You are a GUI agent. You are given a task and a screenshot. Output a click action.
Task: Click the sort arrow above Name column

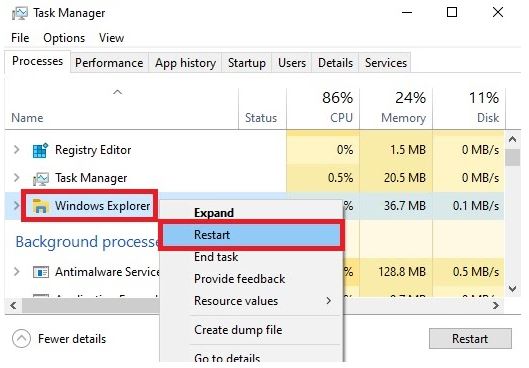117,92
